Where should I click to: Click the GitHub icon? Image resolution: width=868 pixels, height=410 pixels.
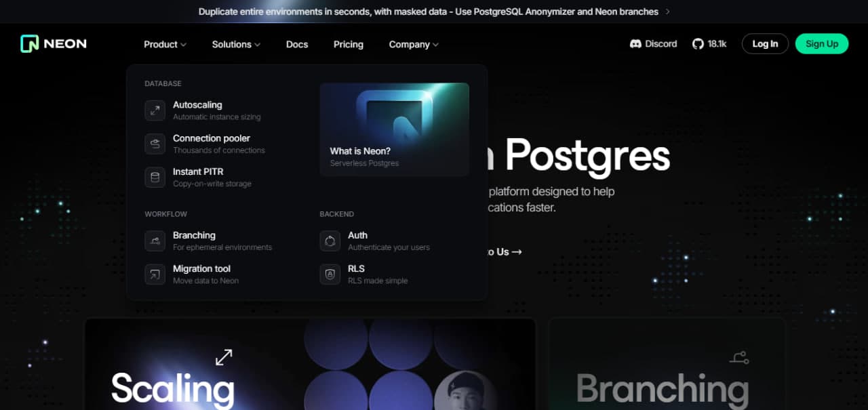pyautogui.click(x=698, y=44)
